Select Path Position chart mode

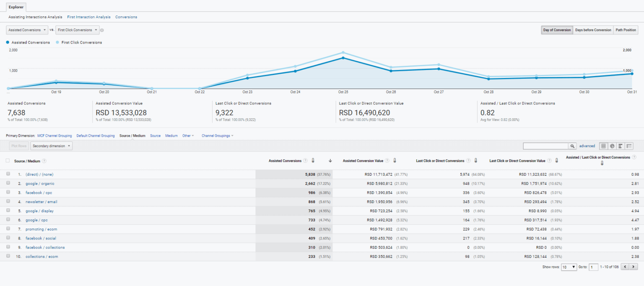click(626, 30)
